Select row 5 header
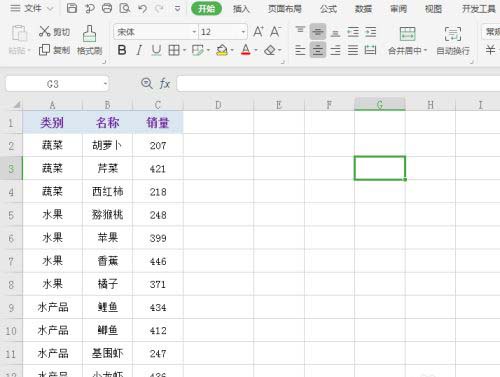This screenshot has width=500, height=377. click(11, 215)
